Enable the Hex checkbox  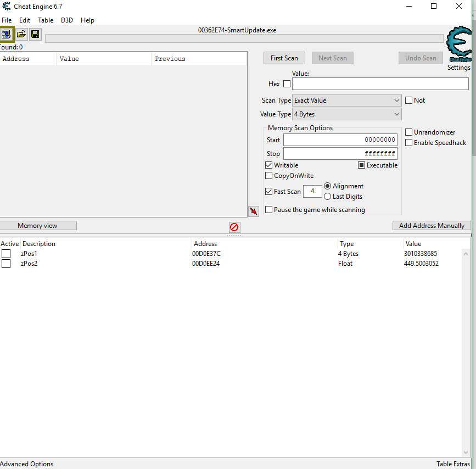[287, 84]
